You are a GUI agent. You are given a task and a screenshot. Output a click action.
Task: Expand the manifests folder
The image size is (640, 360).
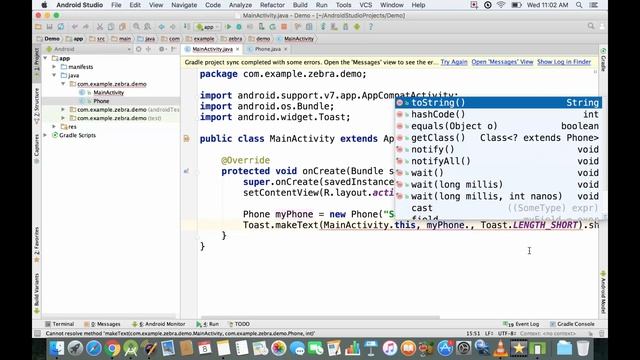point(54,67)
